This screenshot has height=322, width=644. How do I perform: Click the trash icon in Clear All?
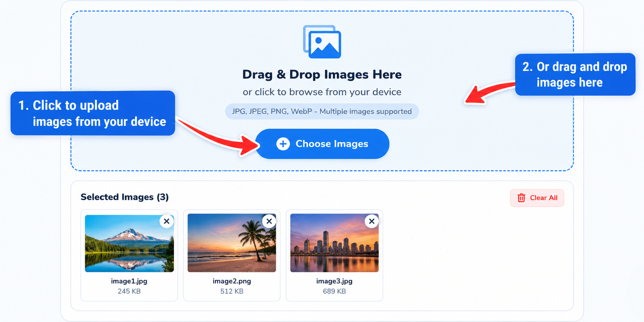[x=521, y=198]
